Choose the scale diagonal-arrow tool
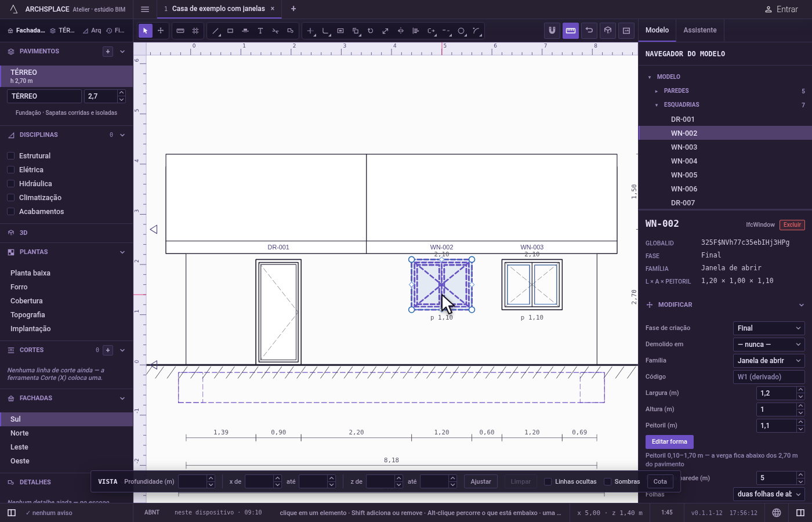Image resolution: width=812 pixels, height=522 pixels. pos(385,31)
